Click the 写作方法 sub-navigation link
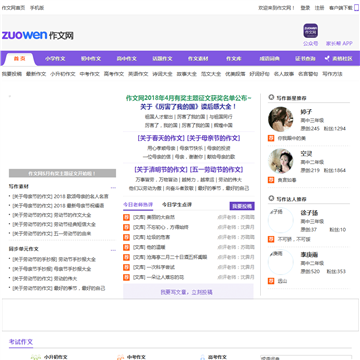Viewport: 360px width, 360px height. (x=332, y=74)
